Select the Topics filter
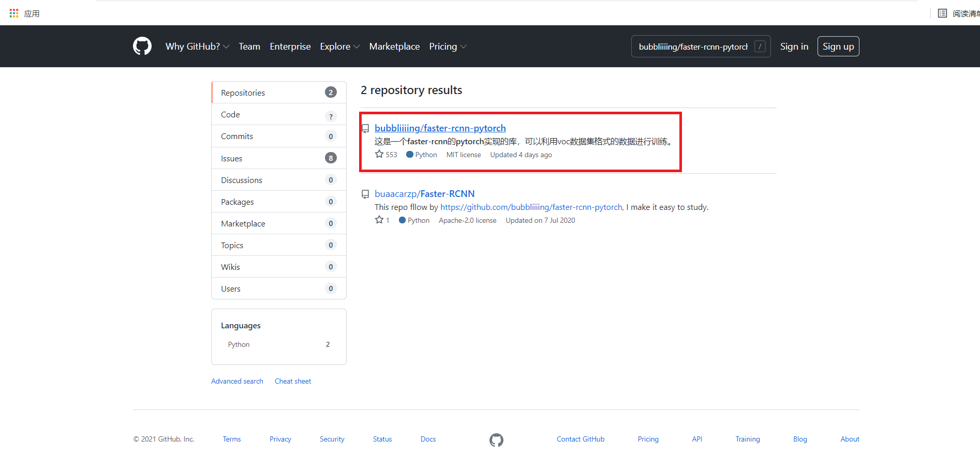 (x=279, y=245)
